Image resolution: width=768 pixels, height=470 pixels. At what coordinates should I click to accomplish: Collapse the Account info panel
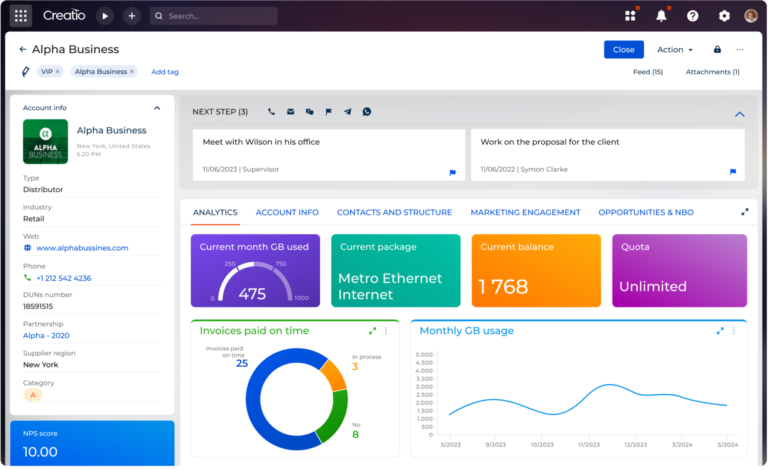pos(157,108)
